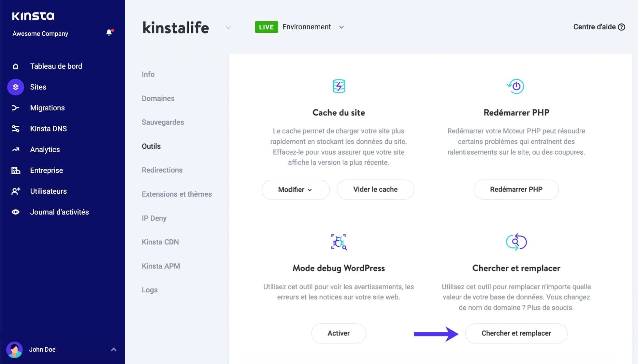Click the Entreprise building icon
Viewport: 638px width, 364px height.
click(x=15, y=171)
